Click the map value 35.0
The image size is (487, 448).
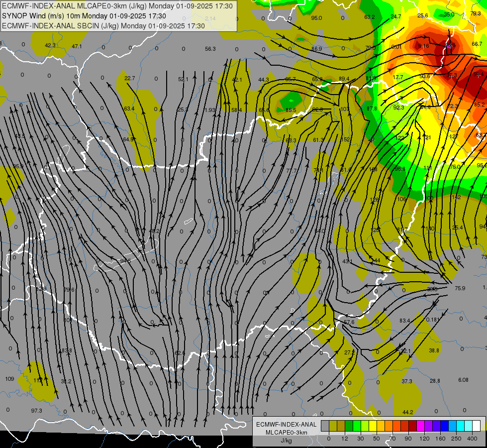click(449, 14)
